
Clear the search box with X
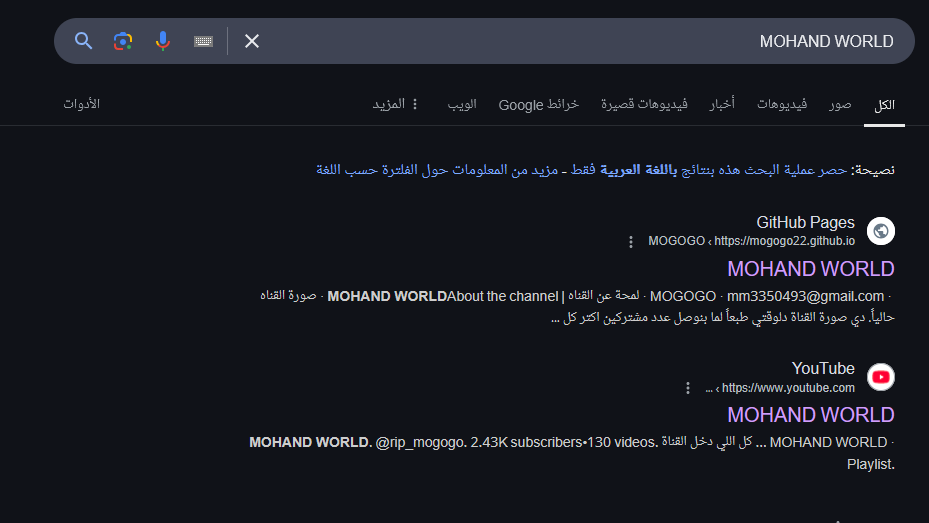(252, 41)
